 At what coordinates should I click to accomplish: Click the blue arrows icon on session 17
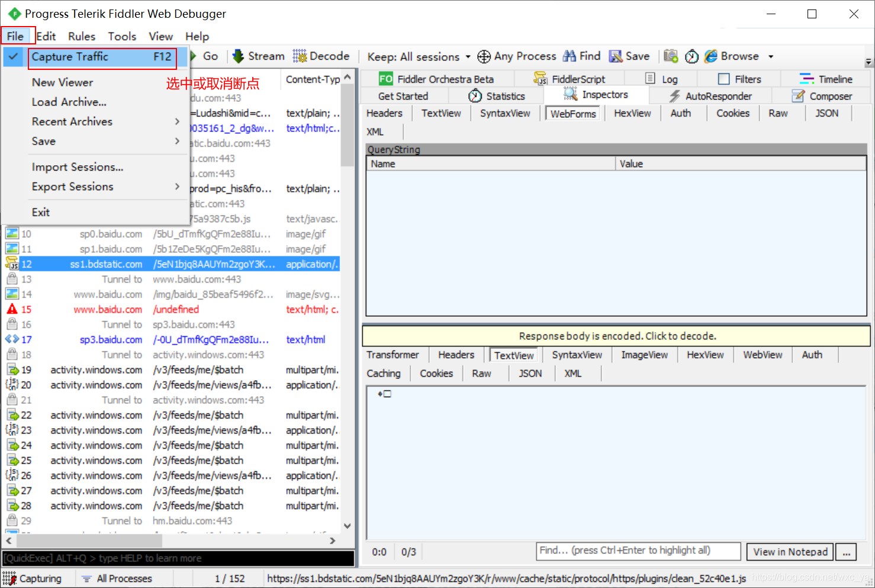click(12, 339)
